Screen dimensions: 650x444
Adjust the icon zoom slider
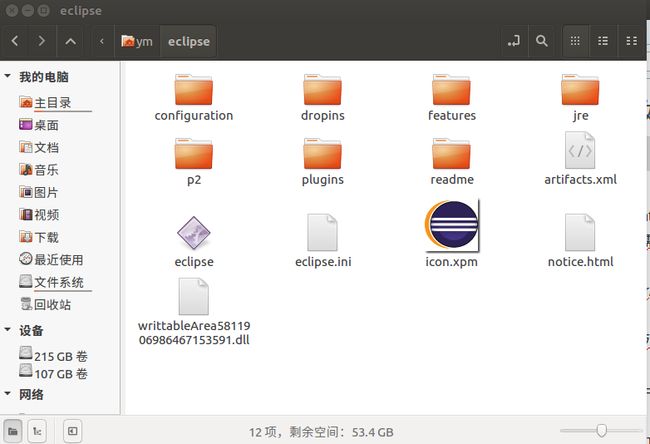(x=601, y=431)
